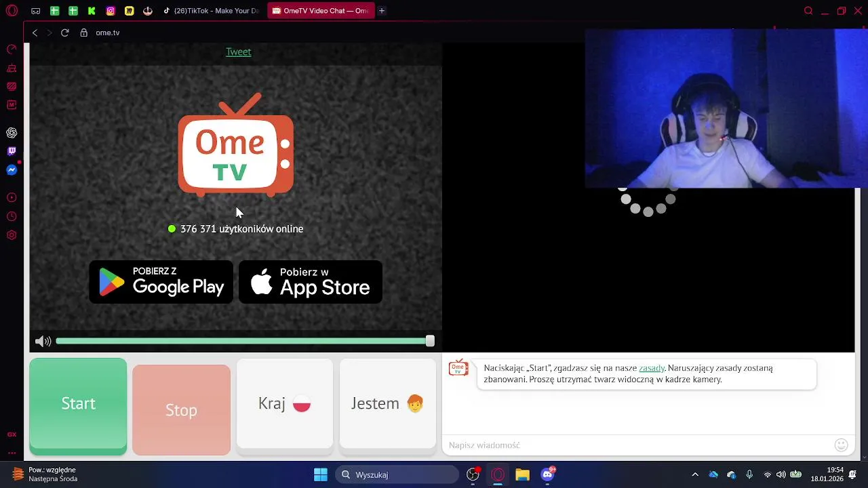Open browser search magnifier icon
Screen dimensions: 868x488
tap(808, 11)
